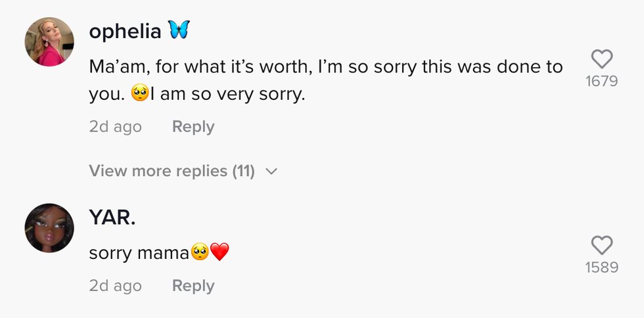Click the pleading face emoji after "sorry mama"
644x318 pixels.
(200, 252)
